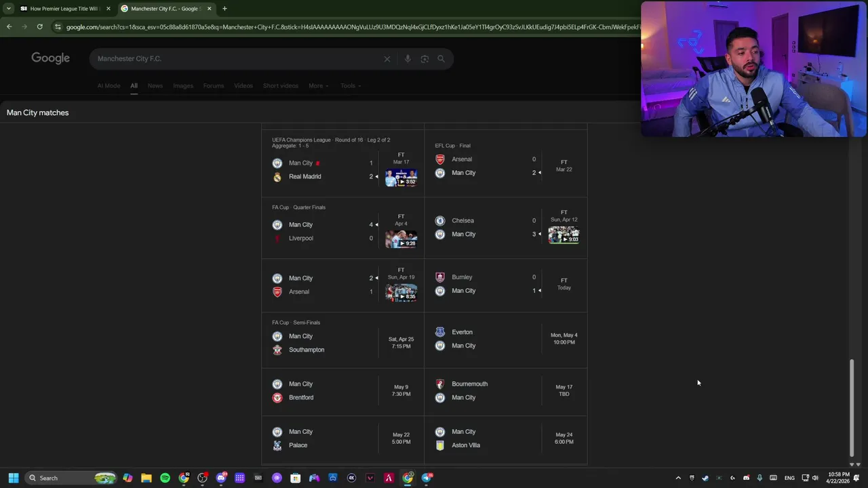Go back with browser back arrow
This screenshot has width=868, height=488.
9,26
